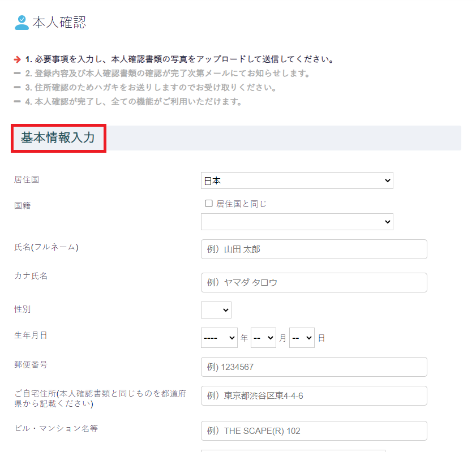
Task: Click step 4 本人確認が完了 text
Action: pos(133,102)
